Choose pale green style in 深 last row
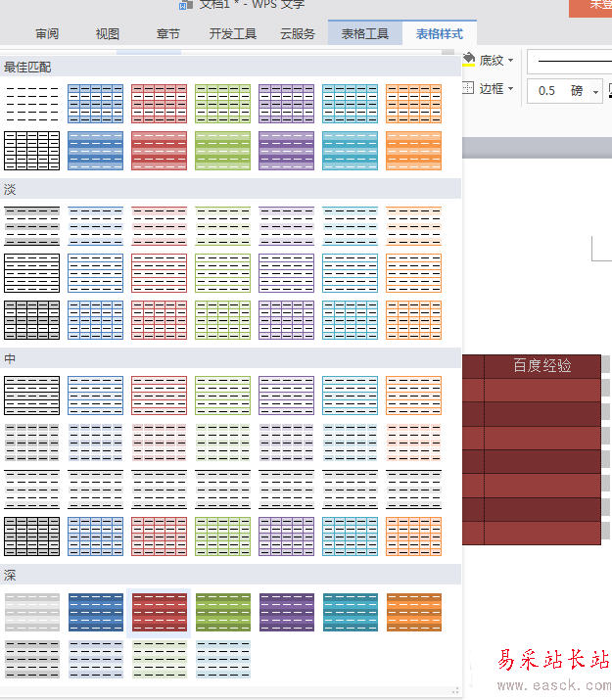The image size is (612, 700). point(159,660)
